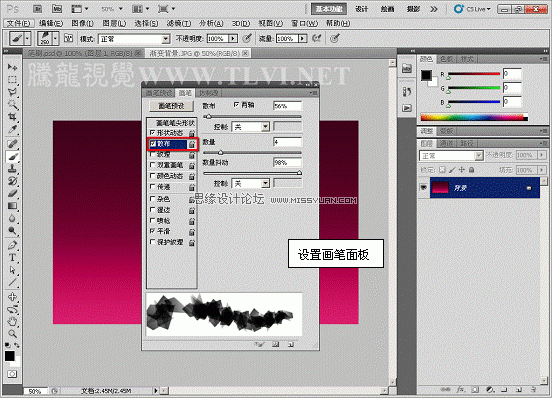Select the Eraser tool
This screenshot has width=552, height=398.
point(12,193)
